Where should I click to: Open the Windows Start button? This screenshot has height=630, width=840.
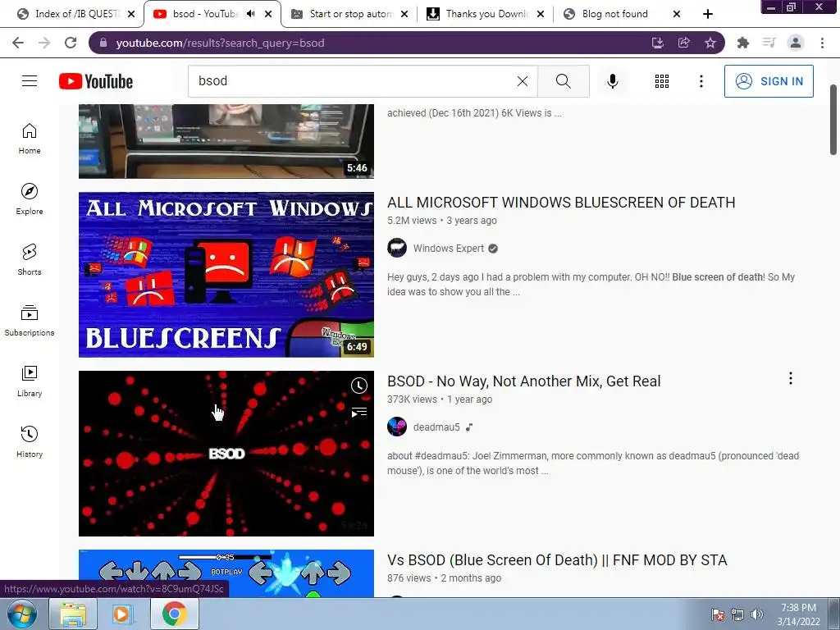[22, 614]
